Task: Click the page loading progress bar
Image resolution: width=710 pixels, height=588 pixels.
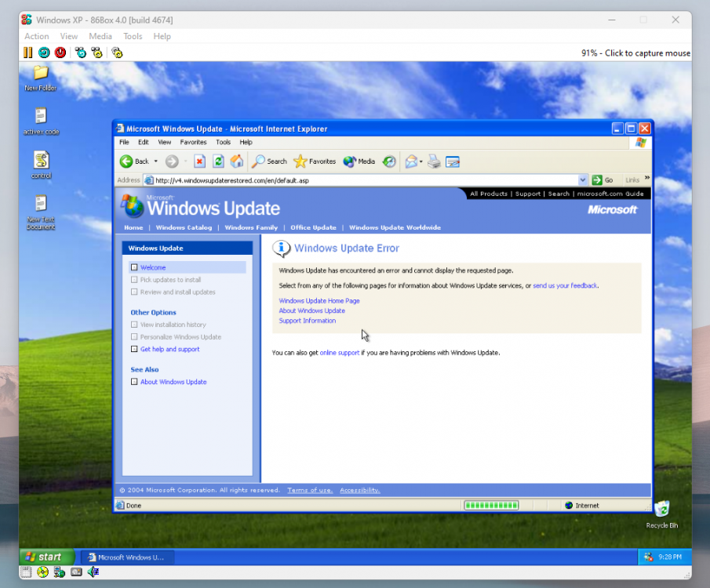Action: pyautogui.click(x=490, y=505)
